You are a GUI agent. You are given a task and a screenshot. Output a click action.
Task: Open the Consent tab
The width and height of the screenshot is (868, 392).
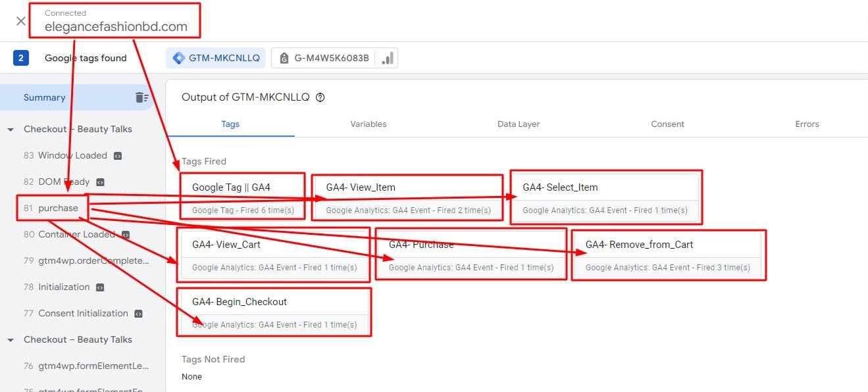668,124
